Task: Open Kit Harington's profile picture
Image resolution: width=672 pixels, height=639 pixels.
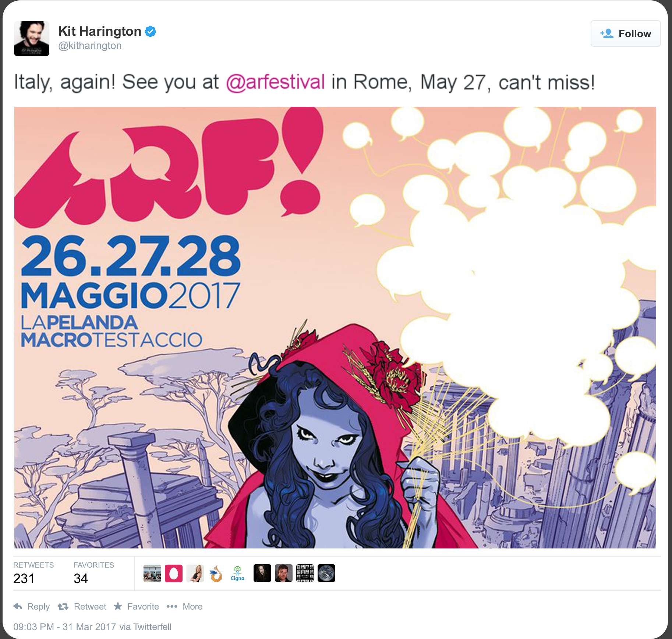Action: pyautogui.click(x=32, y=39)
